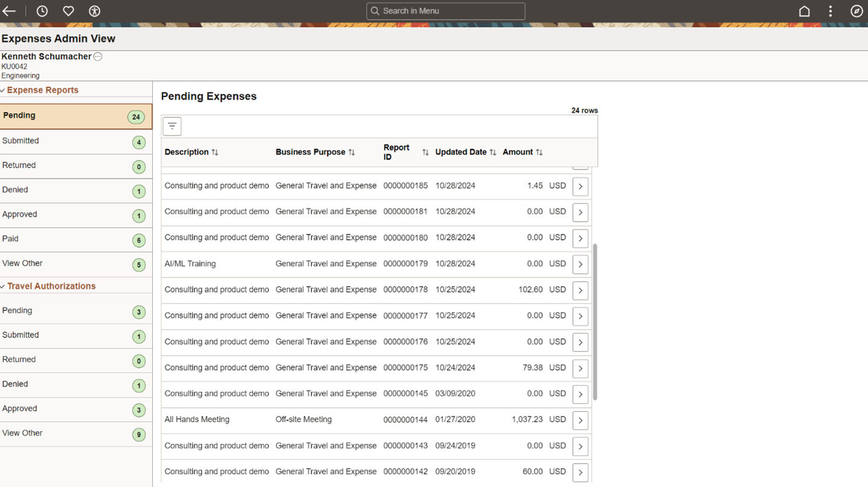The image size is (868, 487).
Task: Click the filter icon above the table
Action: pyautogui.click(x=172, y=126)
